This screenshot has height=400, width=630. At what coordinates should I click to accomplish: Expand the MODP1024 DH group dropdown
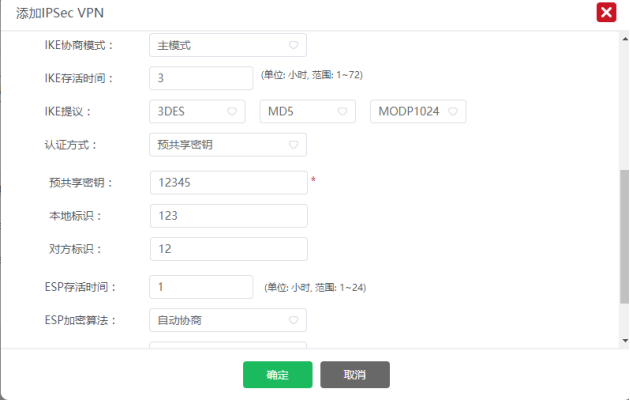click(x=418, y=112)
